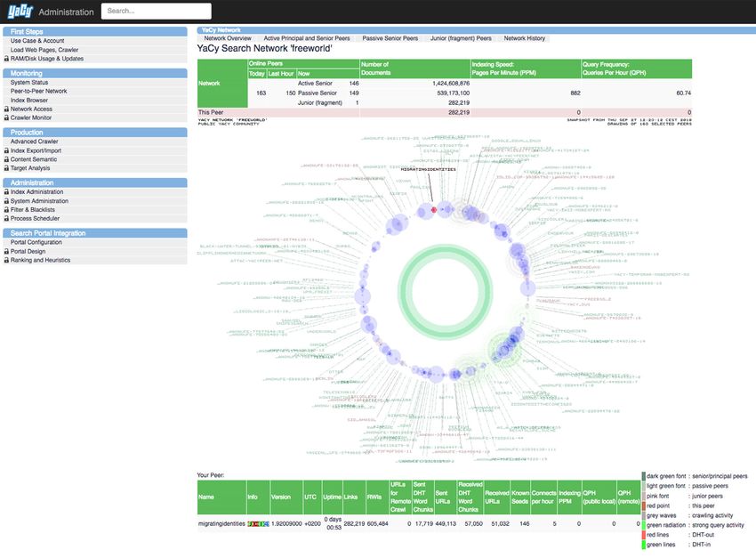The height and width of the screenshot is (558, 756).
Task: Open the Index Browser
Action: [29, 101]
